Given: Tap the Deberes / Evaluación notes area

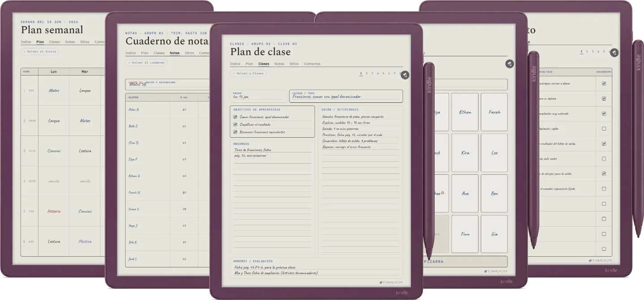Looking at the screenshot, I should coord(316,268).
